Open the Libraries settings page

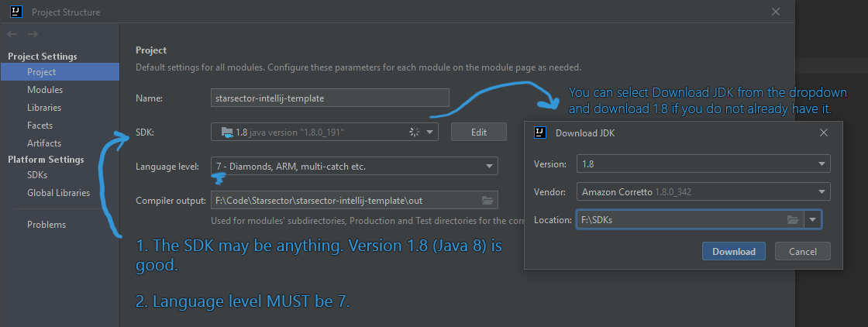click(44, 108)
